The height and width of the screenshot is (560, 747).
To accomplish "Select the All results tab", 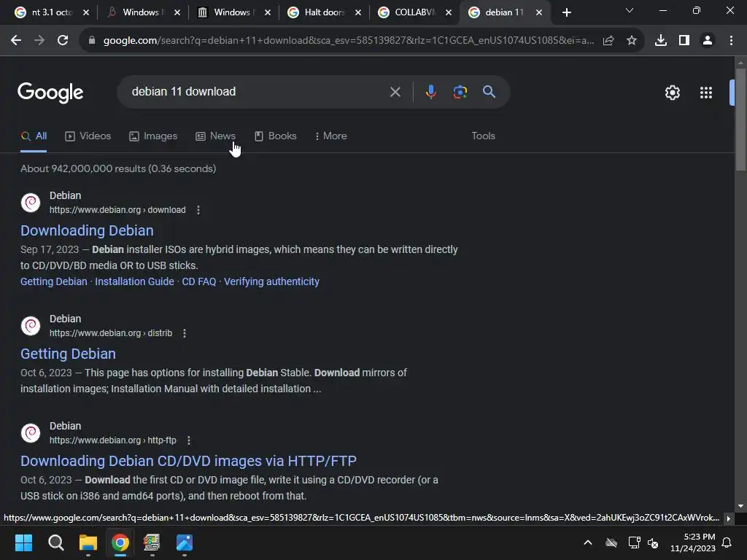I will (34, 136).
